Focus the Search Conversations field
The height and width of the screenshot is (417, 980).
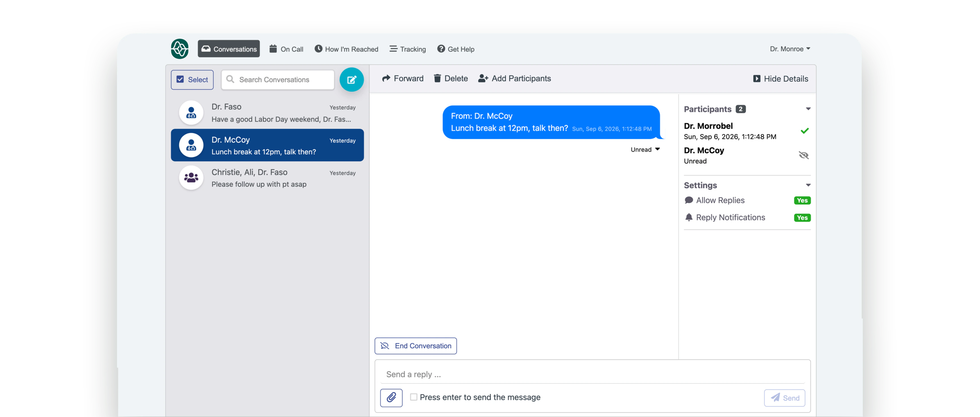tap(278, 79)
